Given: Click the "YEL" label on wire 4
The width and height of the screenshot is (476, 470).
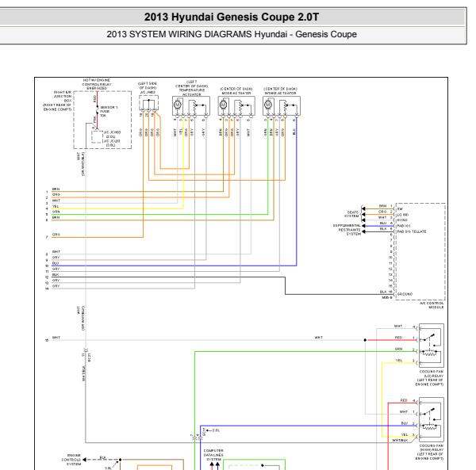Looking at the screenshot, I should coord(56,206).
